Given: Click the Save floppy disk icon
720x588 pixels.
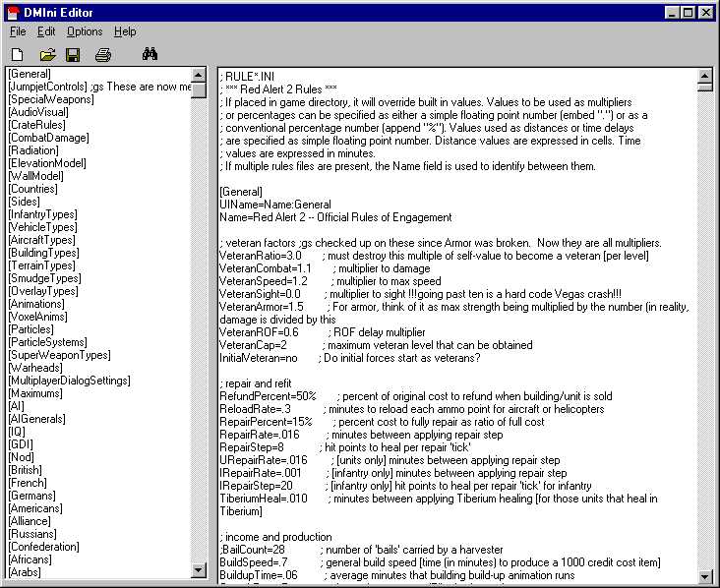Looking at the screenshot, I should (73, 54).
